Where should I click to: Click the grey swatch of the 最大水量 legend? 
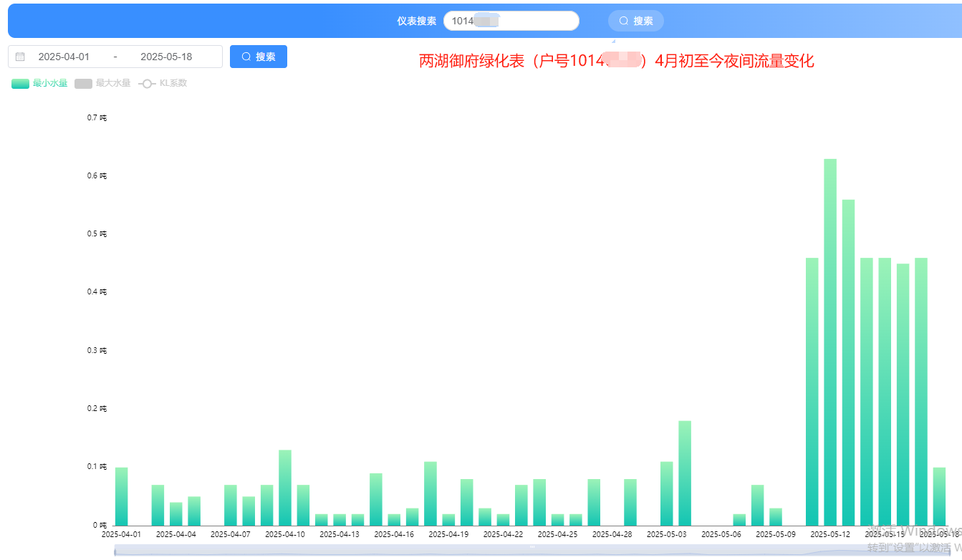click(x=83, y=84)
